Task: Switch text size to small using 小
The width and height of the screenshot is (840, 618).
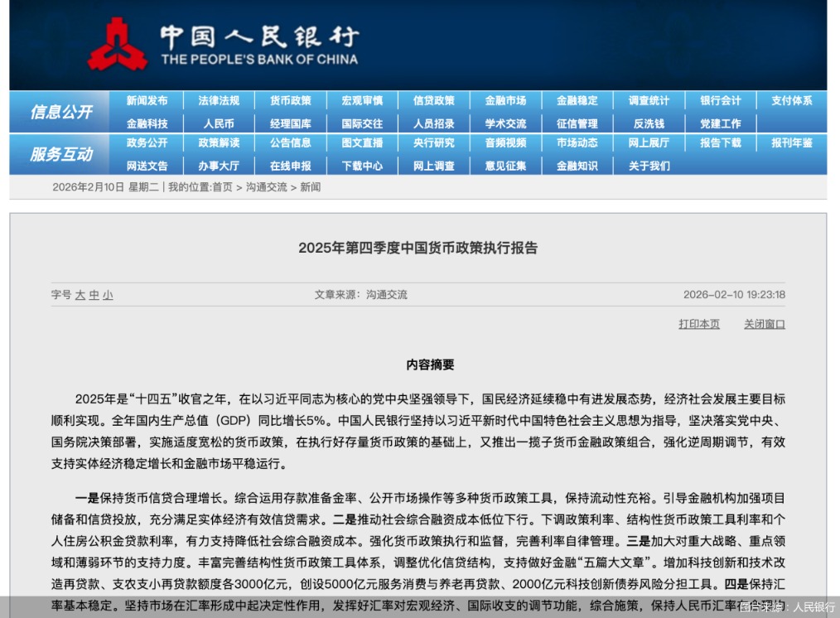Action: point(107,295)
